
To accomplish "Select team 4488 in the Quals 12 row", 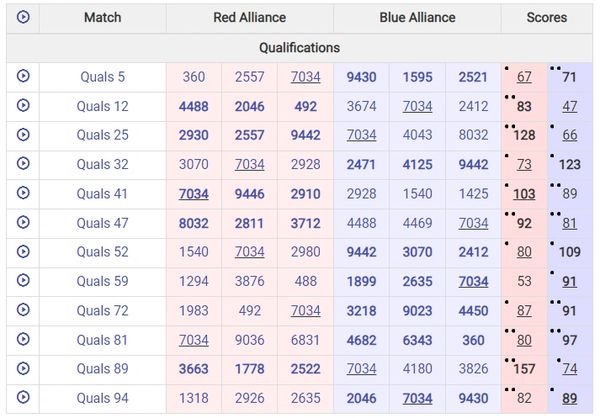I will coord(194,106).
